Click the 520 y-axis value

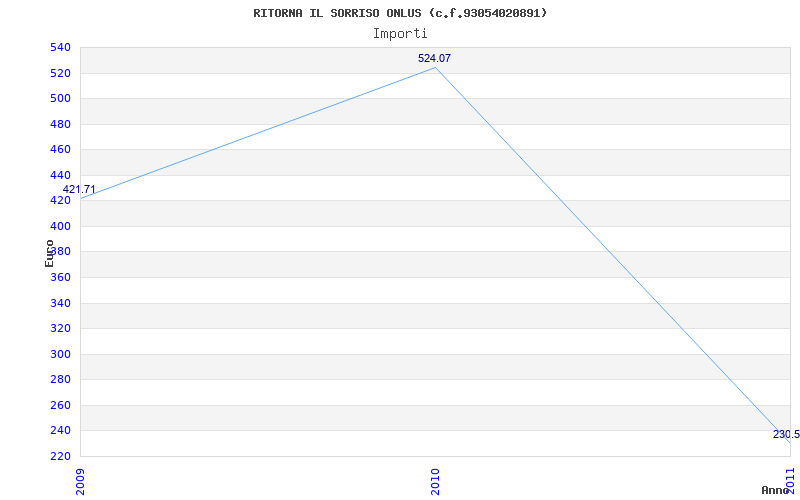[x=60, y=73]
